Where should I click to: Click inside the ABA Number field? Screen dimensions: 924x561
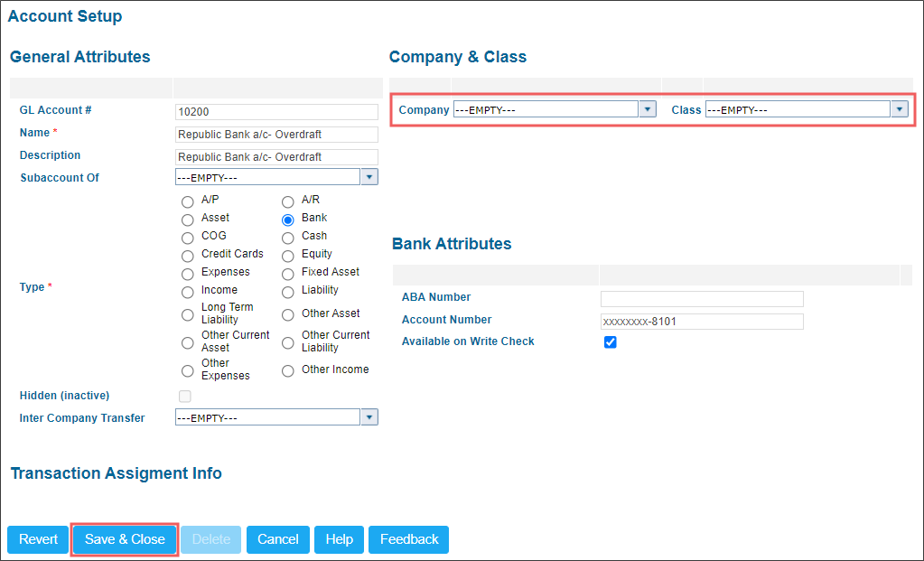pos(702,298)
